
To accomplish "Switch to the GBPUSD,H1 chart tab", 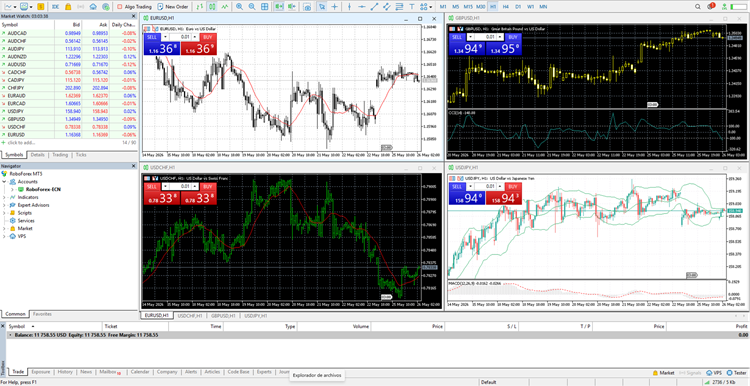I will [223, 316].
